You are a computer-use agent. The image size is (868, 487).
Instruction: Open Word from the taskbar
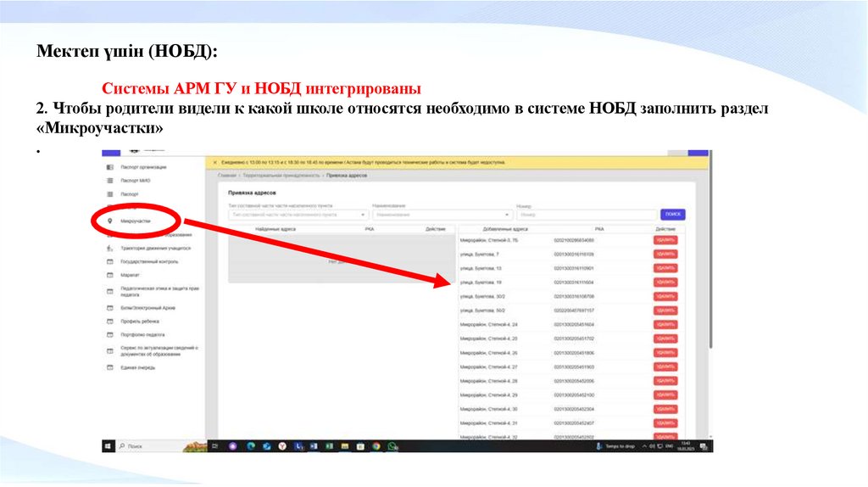(x=314, y=446)
